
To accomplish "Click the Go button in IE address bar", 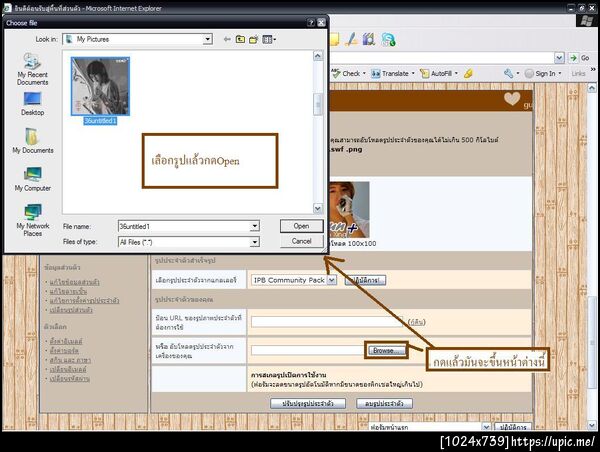I will pyautogui.click(x=579, y=58).
